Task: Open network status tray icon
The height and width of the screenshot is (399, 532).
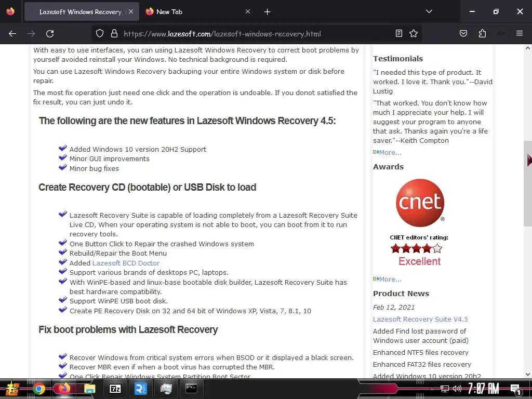Action: pos(445,389)
